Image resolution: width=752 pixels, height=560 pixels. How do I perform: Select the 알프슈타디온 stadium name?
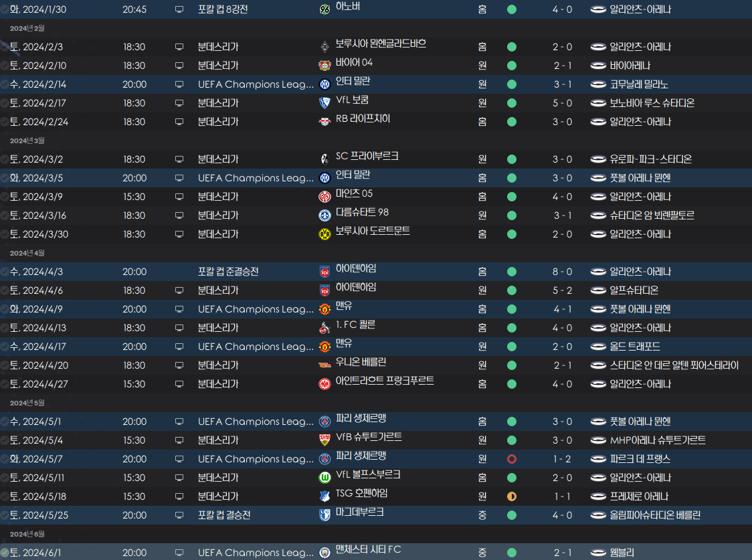click(x=634, y=290)
